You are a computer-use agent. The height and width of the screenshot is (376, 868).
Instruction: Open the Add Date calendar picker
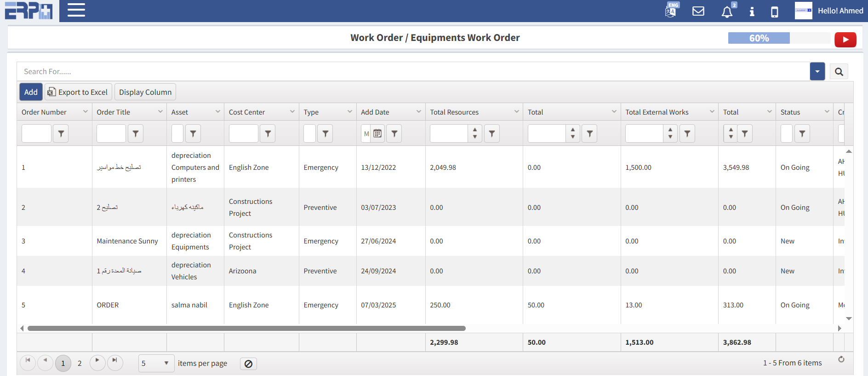377,134
